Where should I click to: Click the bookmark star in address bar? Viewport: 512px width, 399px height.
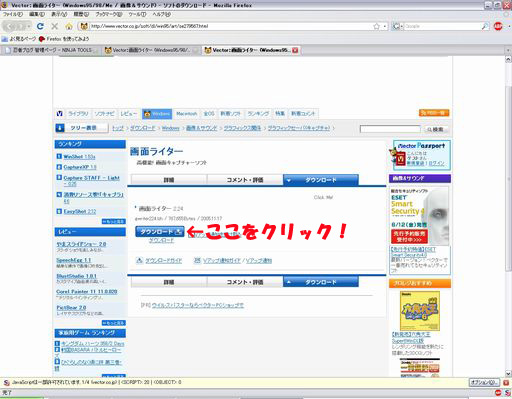377,26
